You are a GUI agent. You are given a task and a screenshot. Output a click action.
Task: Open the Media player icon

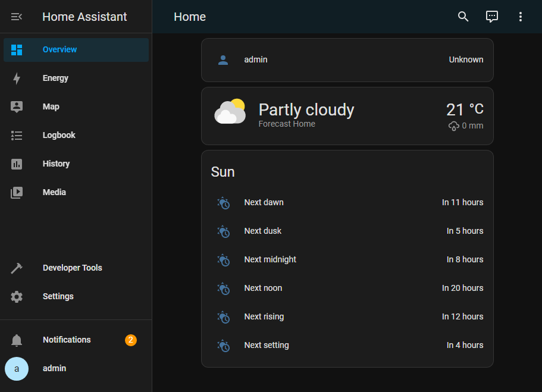coord(17,193)
